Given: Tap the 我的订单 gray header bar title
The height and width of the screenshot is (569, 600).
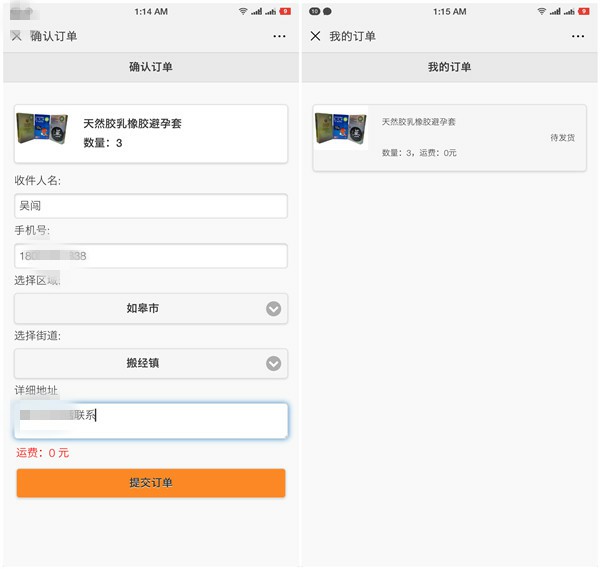Looking at the screenshot, I should (450, 67).
